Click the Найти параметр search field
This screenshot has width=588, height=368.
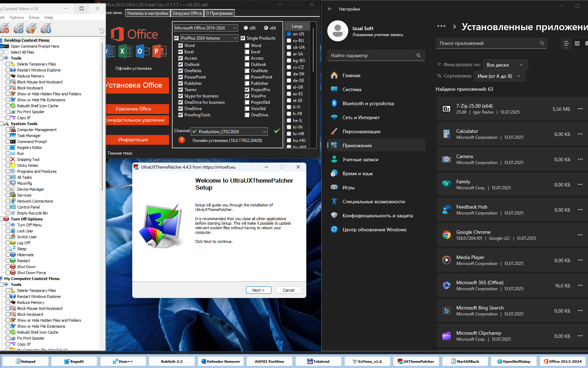pos(376,55)
